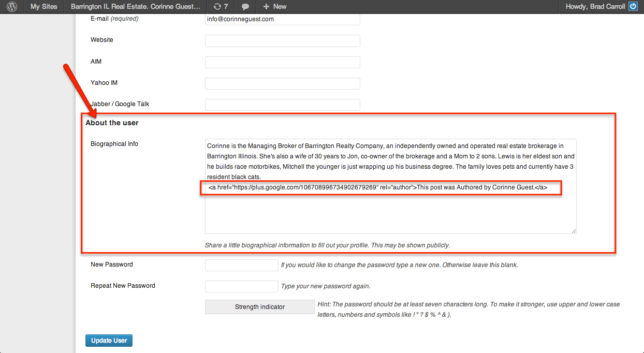Click the textarea resize handle corner
Image resolution: width=644 pixels, height=353 pixels.
pyautogui.click(x=573, y=231)
